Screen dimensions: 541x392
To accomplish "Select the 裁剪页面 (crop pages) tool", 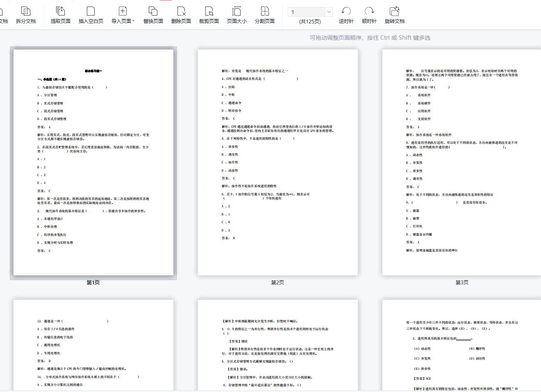I will click(x=209, y=15).
